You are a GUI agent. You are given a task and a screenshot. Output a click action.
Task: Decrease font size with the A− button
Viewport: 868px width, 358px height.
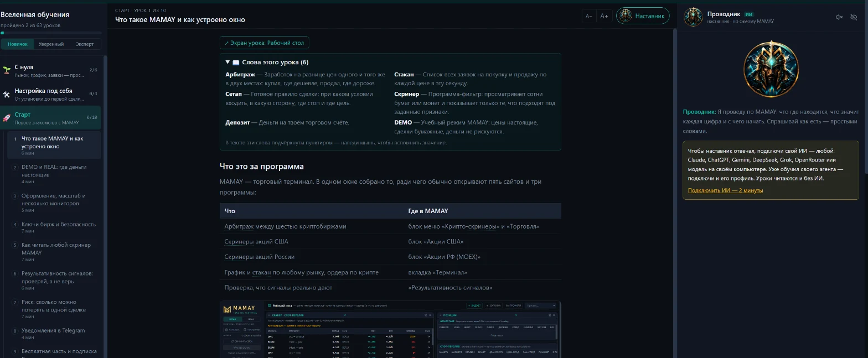click(589, 16)
